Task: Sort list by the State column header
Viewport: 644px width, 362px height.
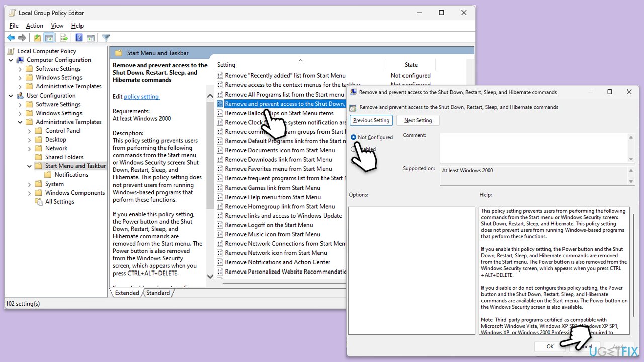Action: pyautogui.click(x=411, y=64)
